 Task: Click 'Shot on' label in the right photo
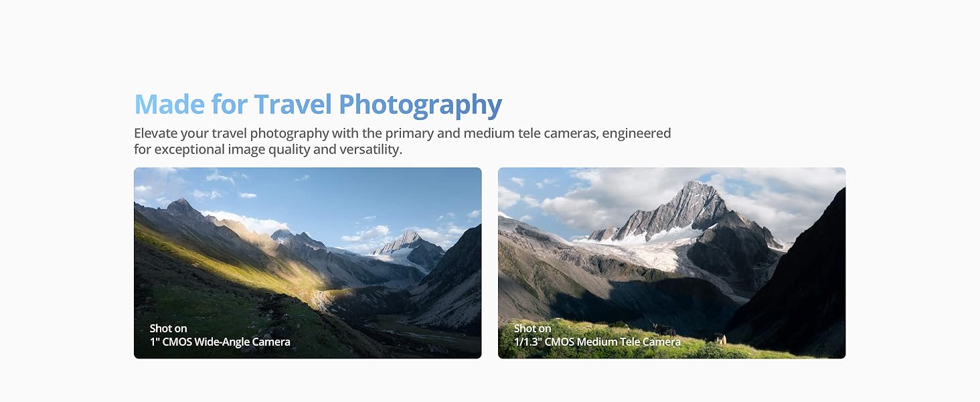(x=532, y=328)
